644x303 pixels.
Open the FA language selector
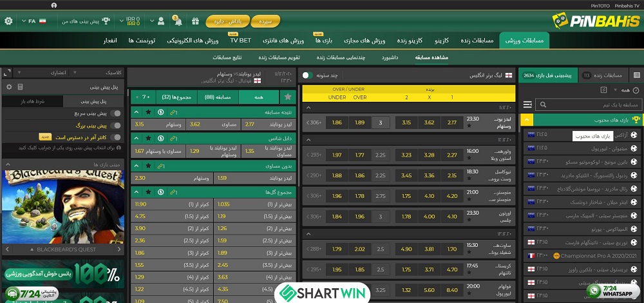pyautogui.click(x=33, y=21)
